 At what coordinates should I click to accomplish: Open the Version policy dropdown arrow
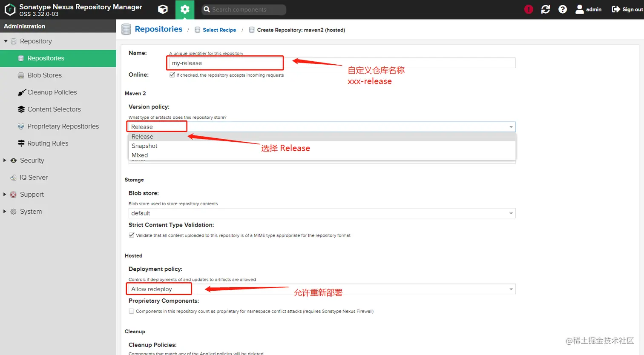click(511, 127)
